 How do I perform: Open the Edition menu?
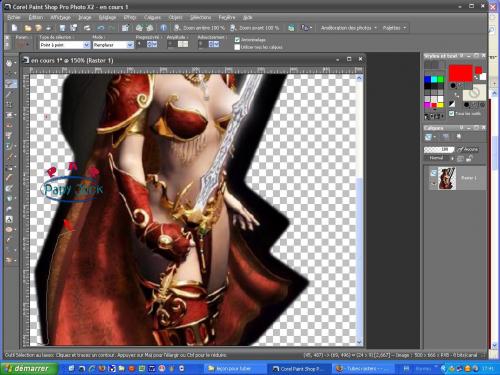(36, 17)
